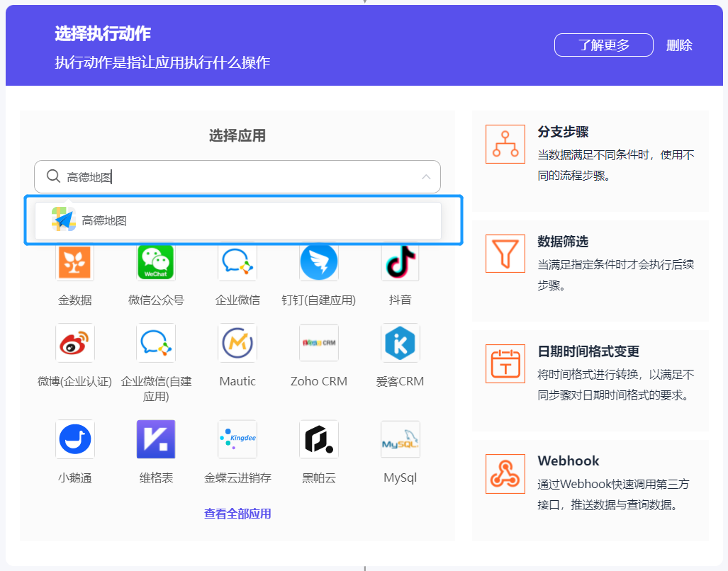The height and width of the screenshot is (571, 728).
Task: Click the Webhook title text
Action: (x=569, y=460)
